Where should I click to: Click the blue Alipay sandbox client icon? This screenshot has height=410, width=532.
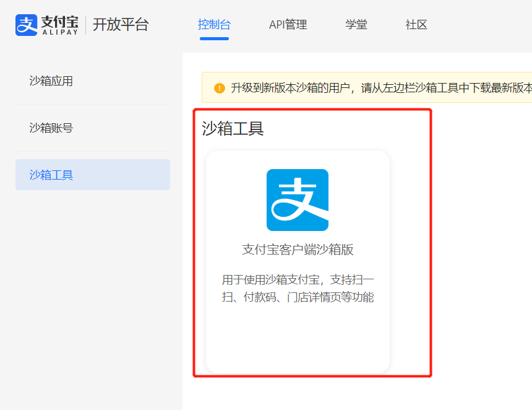click(298, 200)
